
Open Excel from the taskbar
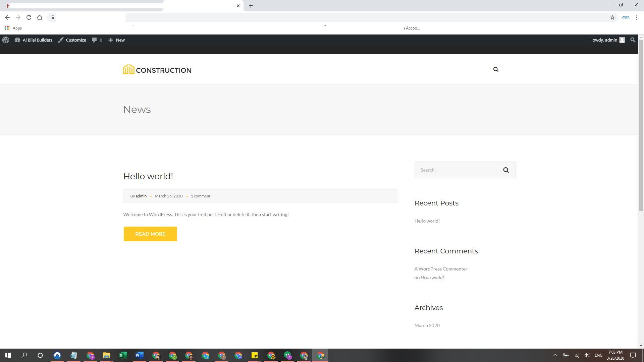pyautogui.click(x=123, y=355)
